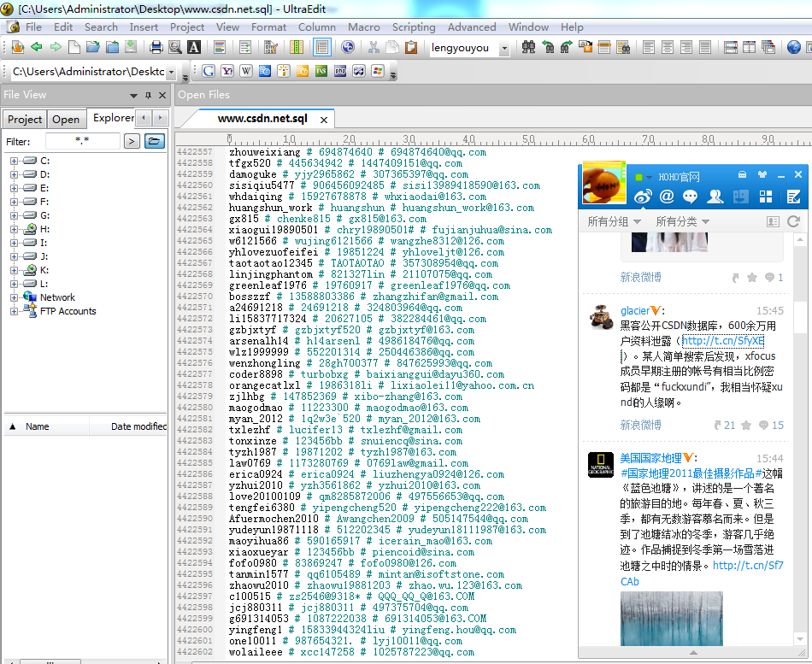This screenshot has width=812, height=664.
Task: Click the Print printer icon
Action: (x=156, y=48)
